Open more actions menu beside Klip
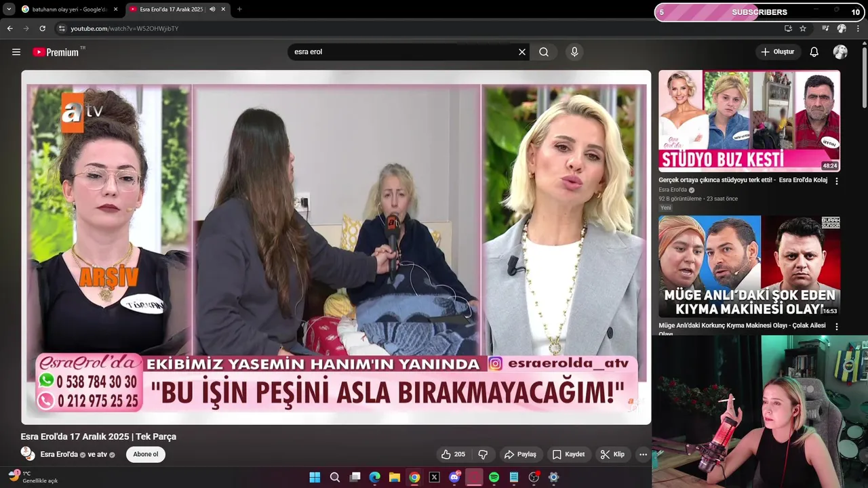The image size is (868, 488). pos(643,454)
